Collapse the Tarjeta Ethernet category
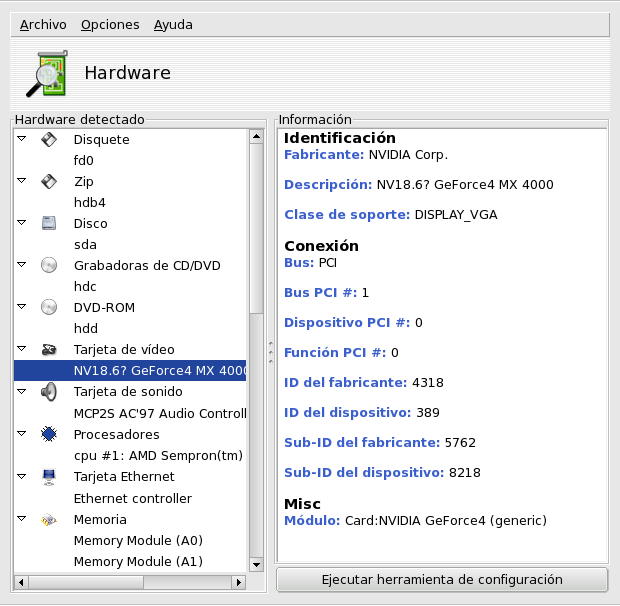The width and height of the screenshot is (620, 606). tap(22, 476)
